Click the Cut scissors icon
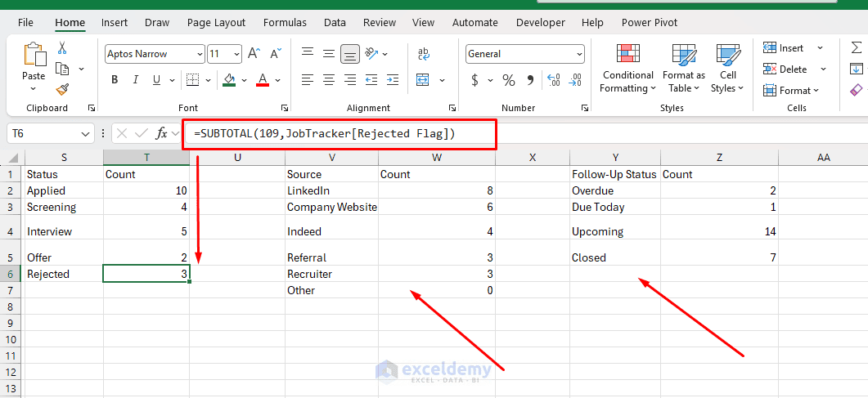Screen dimensions: 868x398 point(62,48)
